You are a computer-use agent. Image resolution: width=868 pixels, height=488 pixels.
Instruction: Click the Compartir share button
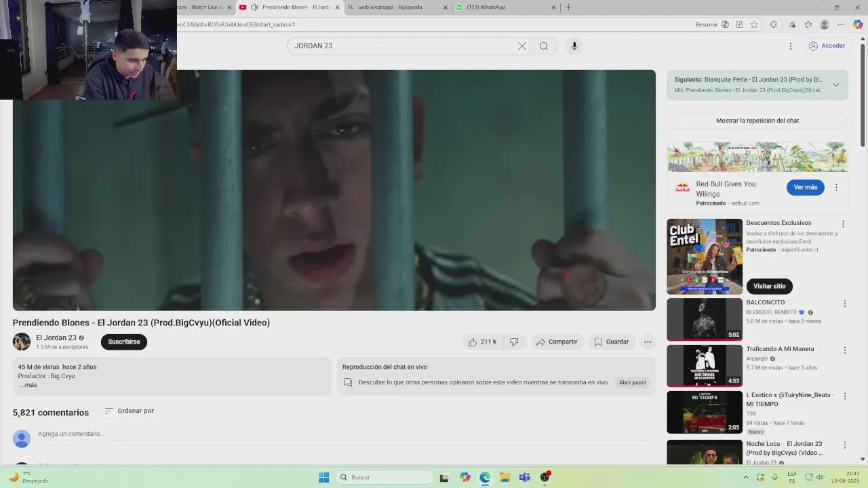(557, 342)
